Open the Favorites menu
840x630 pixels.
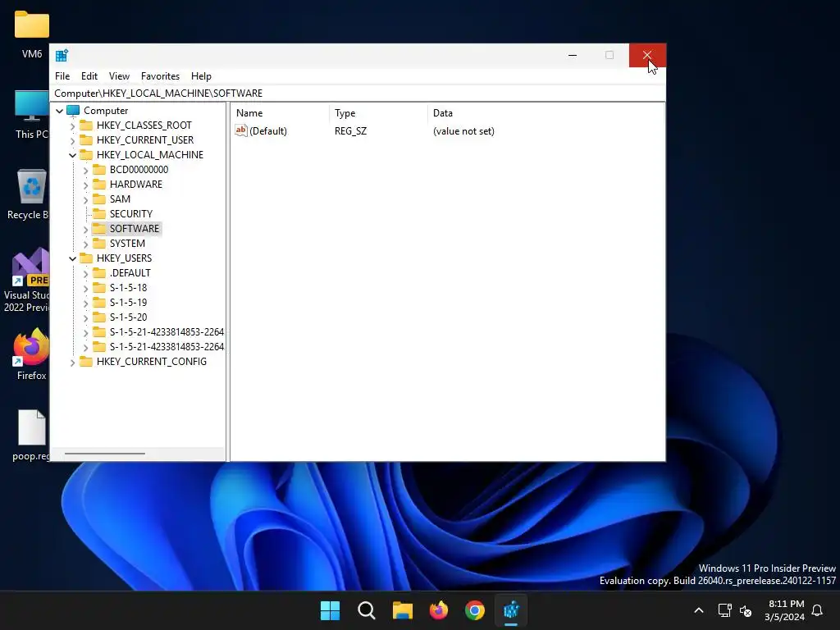(x=160, y=76)
